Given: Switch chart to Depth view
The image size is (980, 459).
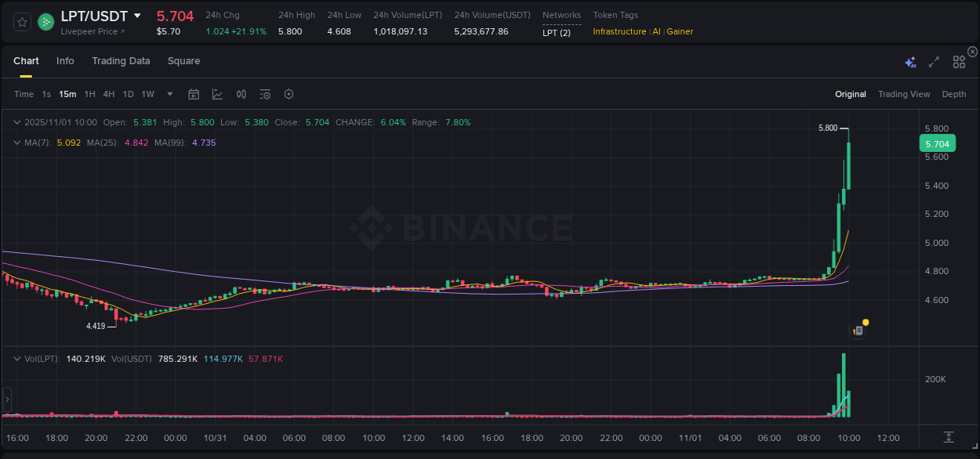Looking at the screenshot, I should click(953, 94).
